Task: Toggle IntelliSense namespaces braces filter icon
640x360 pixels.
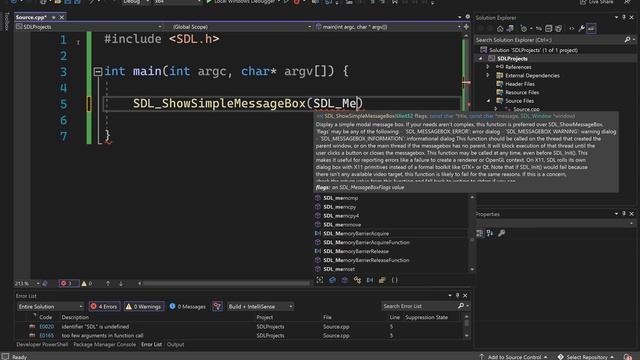Action: (x=395, y=280)
